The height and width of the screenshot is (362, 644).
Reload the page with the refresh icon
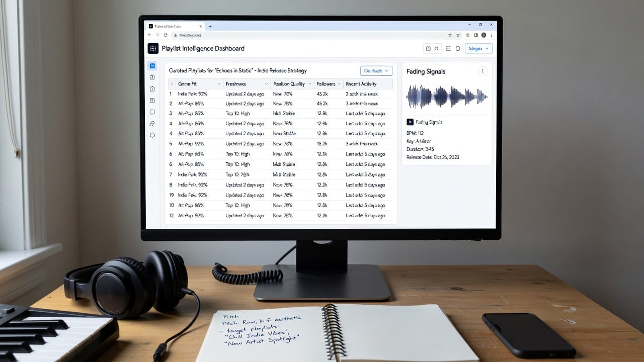coord(166,35)
